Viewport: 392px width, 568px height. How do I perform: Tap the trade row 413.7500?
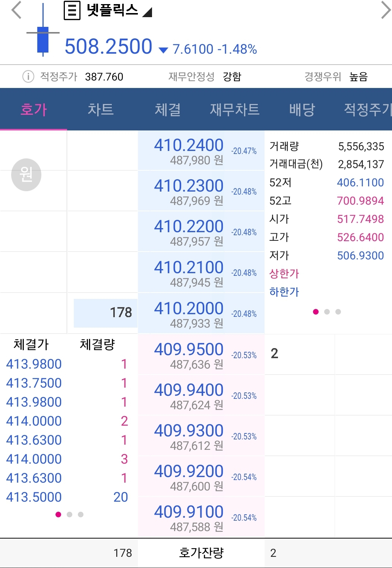[67, 383]
